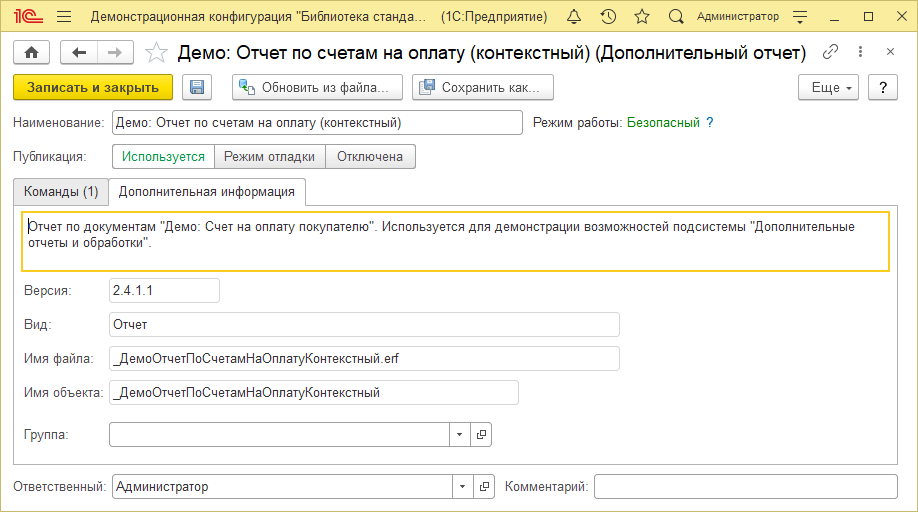Click the Имя файла field

[364, 359]
